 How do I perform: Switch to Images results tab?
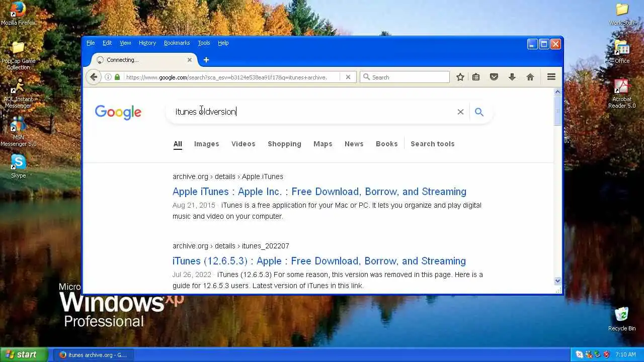click(x=206, y=144)
